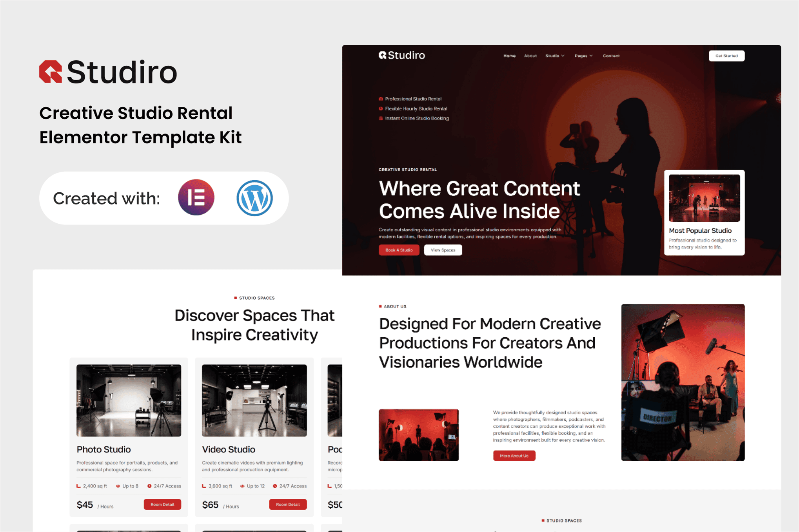Viewport: 799px width, 532px height.
Task: Click the icon beside Professional Studio Rental
Action: (381, 99)
